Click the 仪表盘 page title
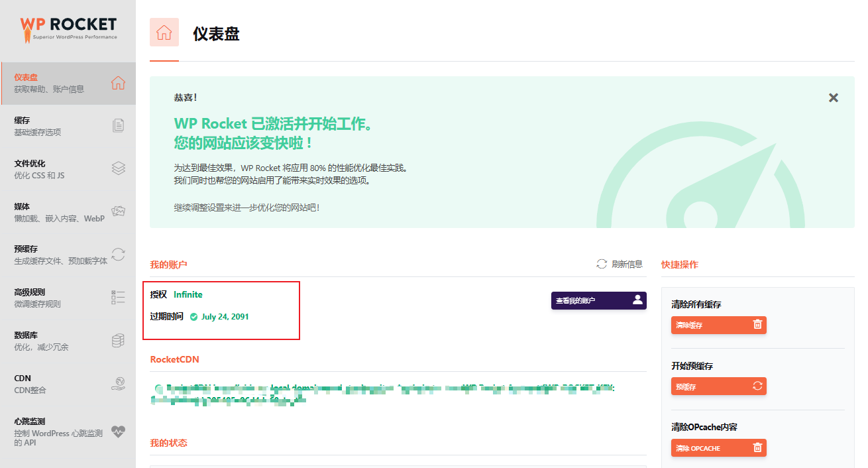Image resolution: width=868 pixels, height=468 pixels. point(216,34)
